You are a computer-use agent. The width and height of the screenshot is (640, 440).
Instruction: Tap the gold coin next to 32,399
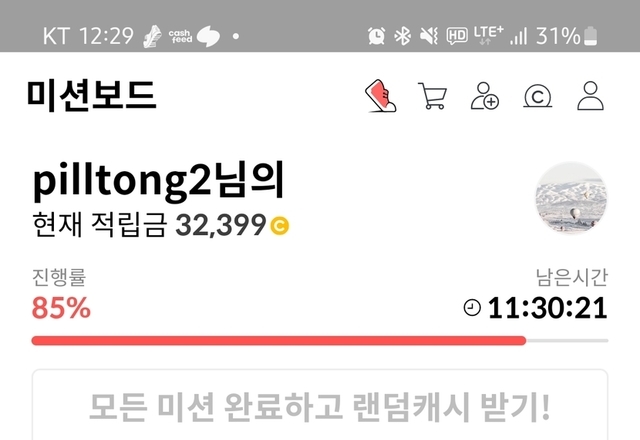pyautogui.click(x=280, y=226)
